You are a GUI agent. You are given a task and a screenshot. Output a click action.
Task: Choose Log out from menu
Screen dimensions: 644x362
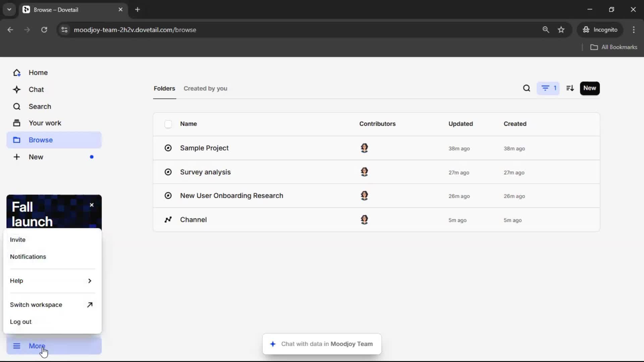21,322
